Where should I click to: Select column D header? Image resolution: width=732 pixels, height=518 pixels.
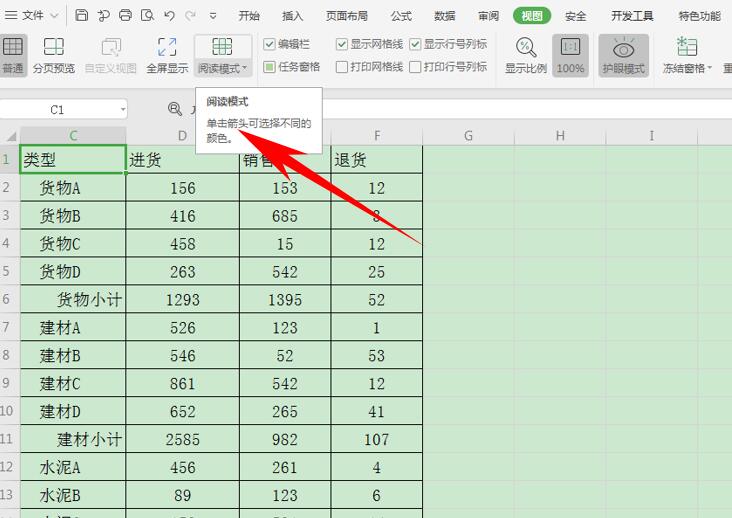coord(183,136)
